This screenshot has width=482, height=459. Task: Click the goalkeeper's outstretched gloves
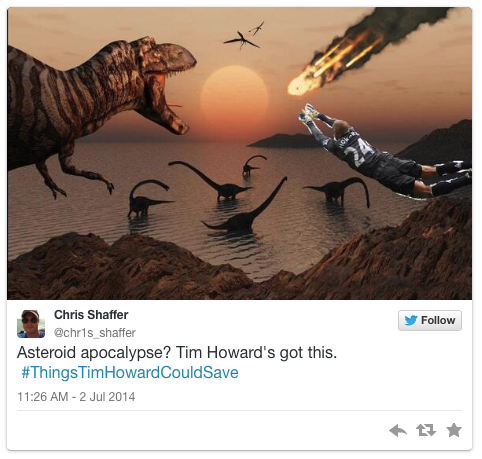309,113
